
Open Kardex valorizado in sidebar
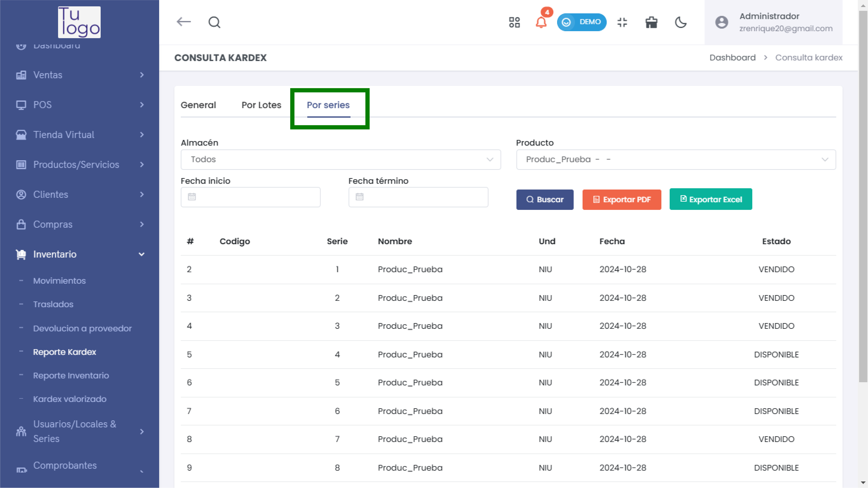pos(70,399)
